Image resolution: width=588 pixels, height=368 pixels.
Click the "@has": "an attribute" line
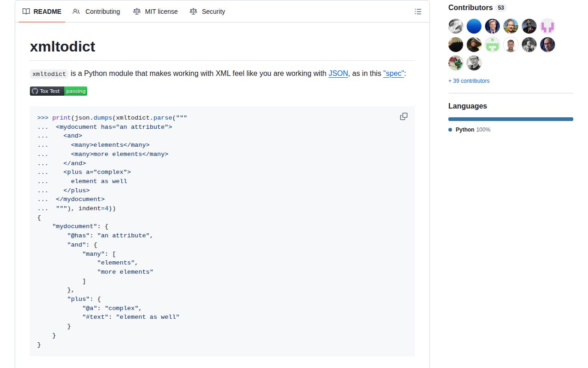tap(110, 236)
